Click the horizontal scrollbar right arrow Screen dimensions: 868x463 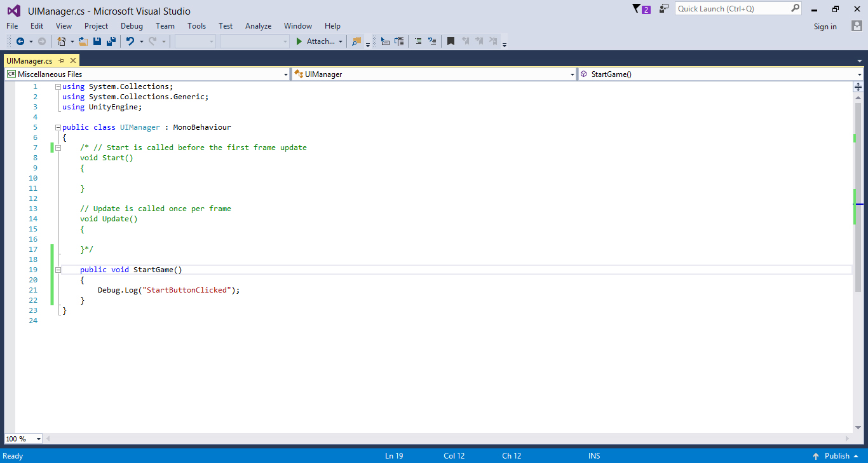[x=848, y=439]
